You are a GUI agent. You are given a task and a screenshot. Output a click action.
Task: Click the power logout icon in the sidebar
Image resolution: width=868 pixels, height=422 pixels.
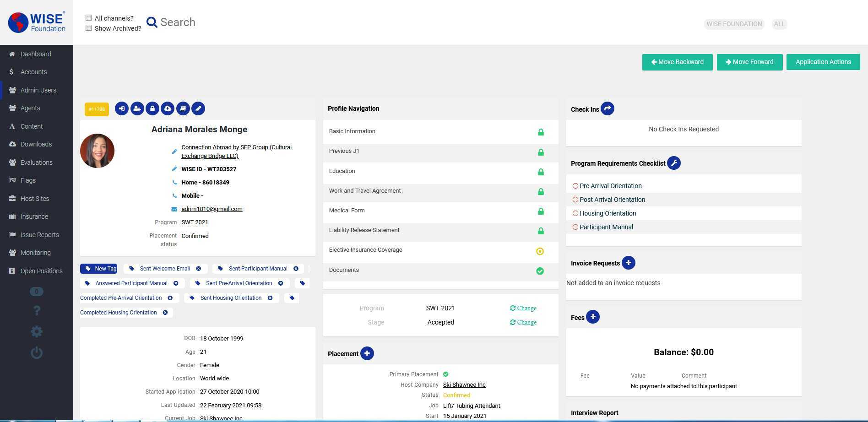(x=37, y=353)
